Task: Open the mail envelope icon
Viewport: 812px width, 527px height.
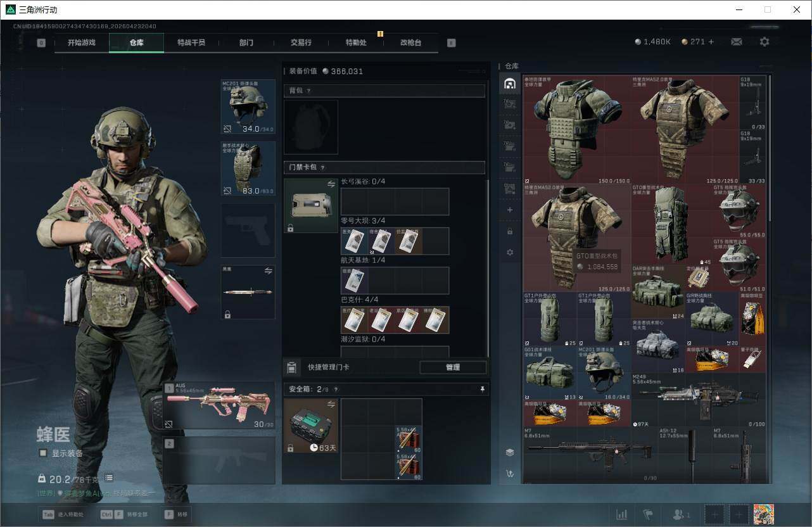Action: tap(737, 42)
